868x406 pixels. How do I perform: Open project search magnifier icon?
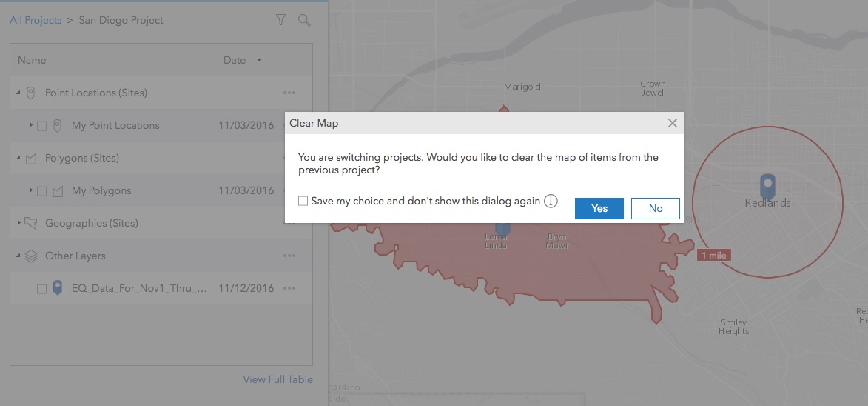(304, 20)
